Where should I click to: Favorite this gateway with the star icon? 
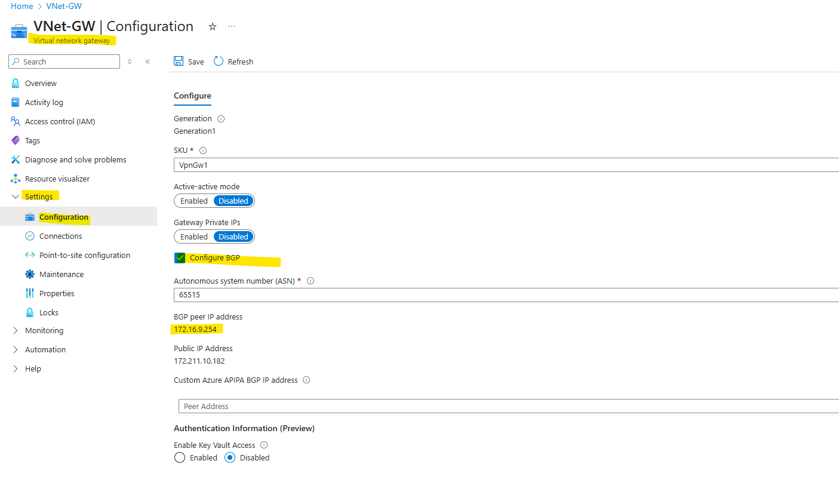tap(212, 26)
